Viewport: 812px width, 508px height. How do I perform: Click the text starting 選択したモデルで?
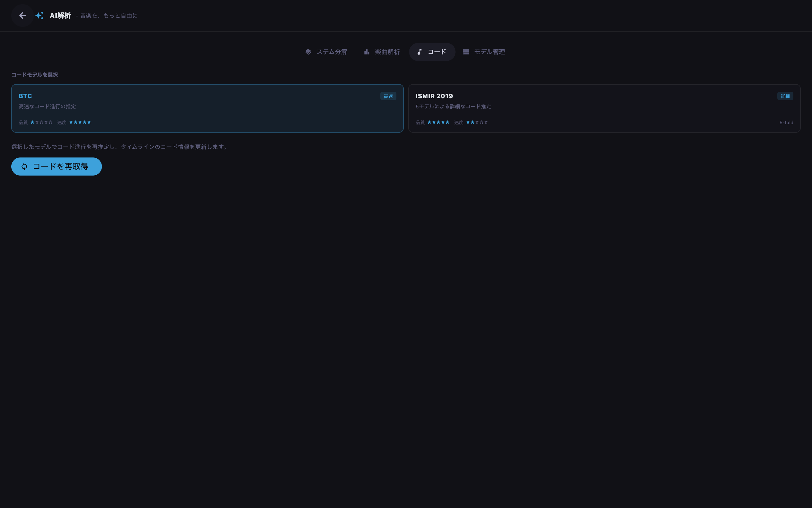coord(120,147)
